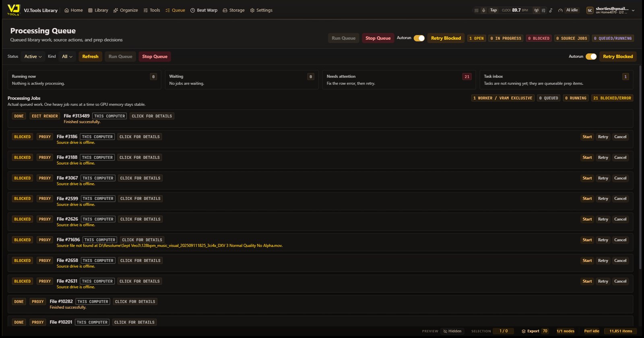This screenshot has width=644, height=338.
Task: Open the sliders icon next to antenna
Action: pos(543,10)
